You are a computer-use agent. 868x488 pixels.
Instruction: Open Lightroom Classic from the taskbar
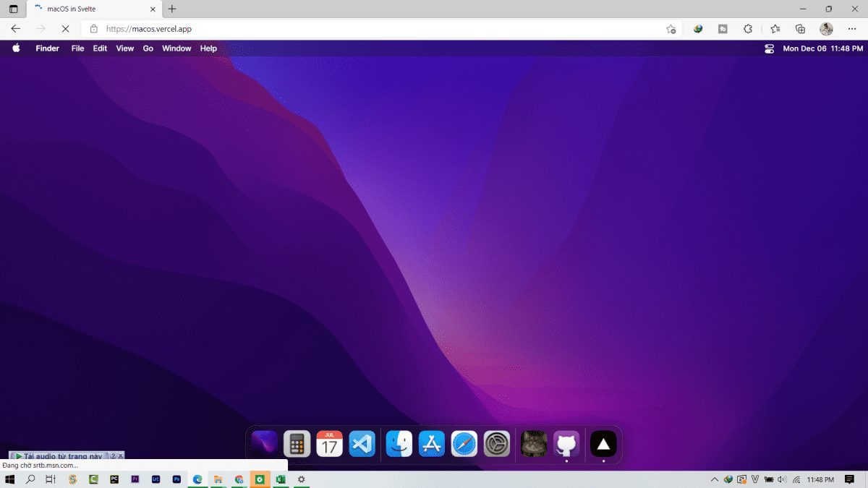point(156,479)
